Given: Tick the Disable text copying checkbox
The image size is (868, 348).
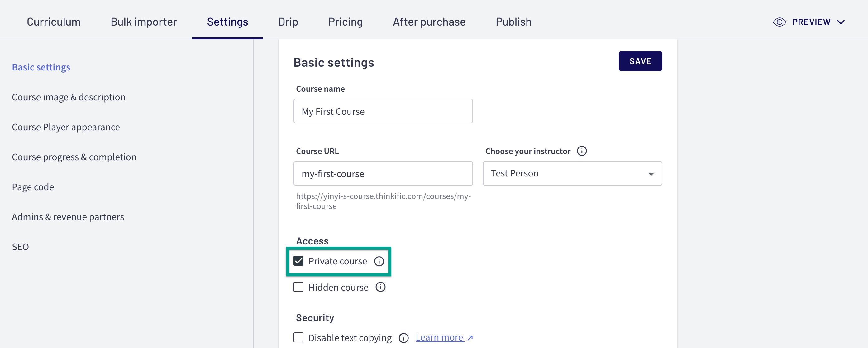Looking at the screenshot, I should (x=298, y=337).
